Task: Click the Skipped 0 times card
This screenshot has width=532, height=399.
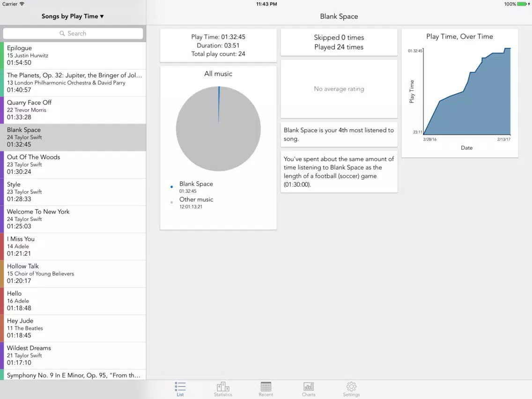Action: (339, 43)
